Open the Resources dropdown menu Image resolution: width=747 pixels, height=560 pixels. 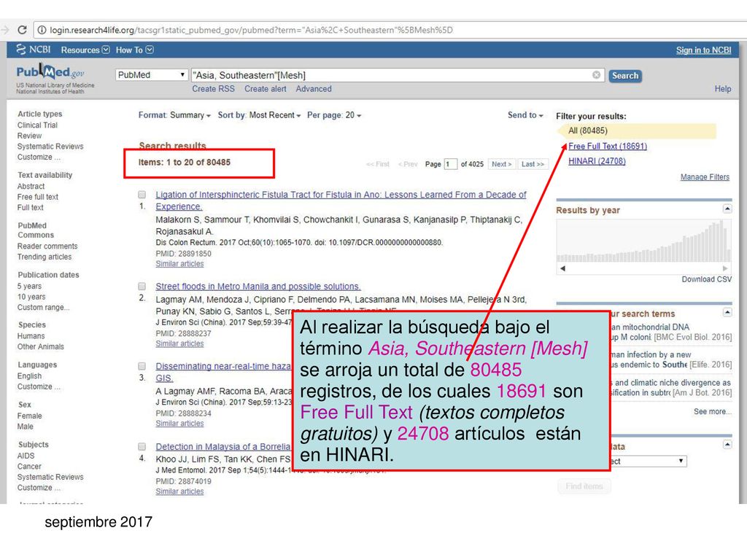pyautogui.click(x=85, y=50)
